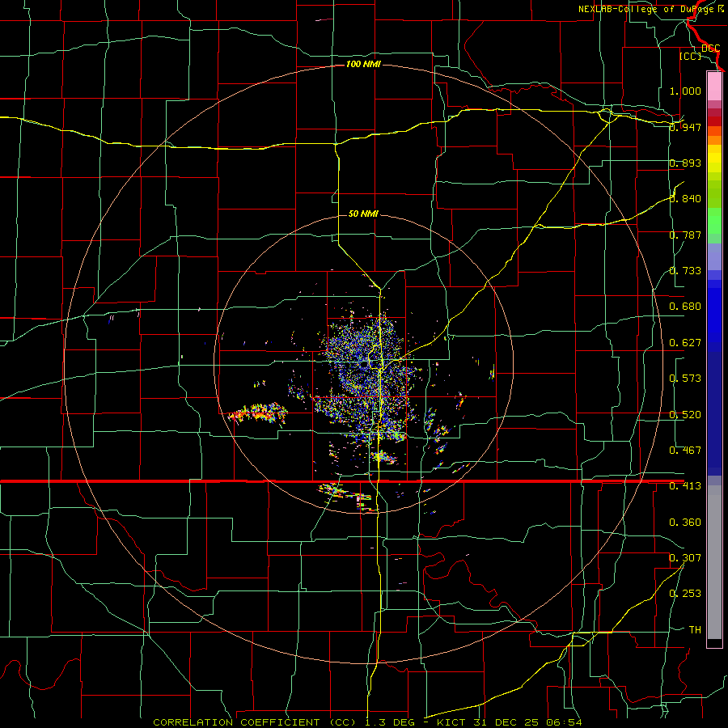The image size is (728, 728).
Task: Click the 0.627 legend value
Action: coord(685,343)
